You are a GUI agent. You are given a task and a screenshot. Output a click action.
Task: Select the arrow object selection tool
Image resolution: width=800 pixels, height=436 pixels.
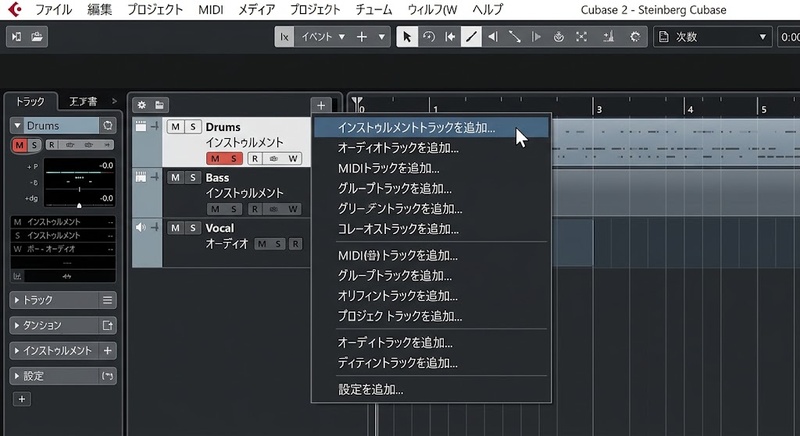click(x=407, y=37)
